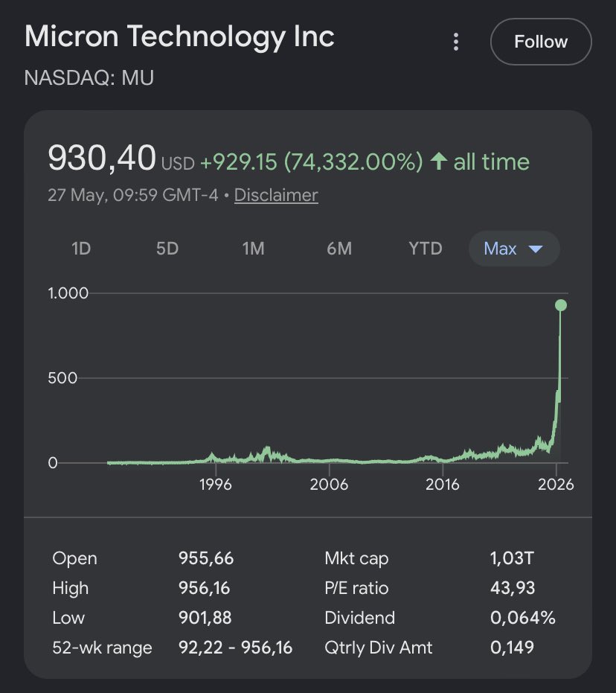Click the Qtrly Div Amt value 0,149

513,648
